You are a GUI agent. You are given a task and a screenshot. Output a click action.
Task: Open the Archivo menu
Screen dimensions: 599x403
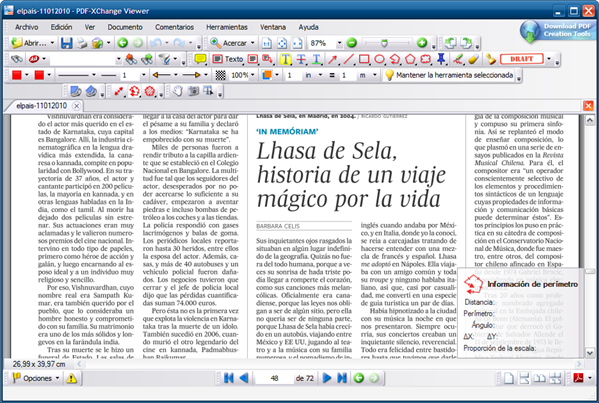26,27
